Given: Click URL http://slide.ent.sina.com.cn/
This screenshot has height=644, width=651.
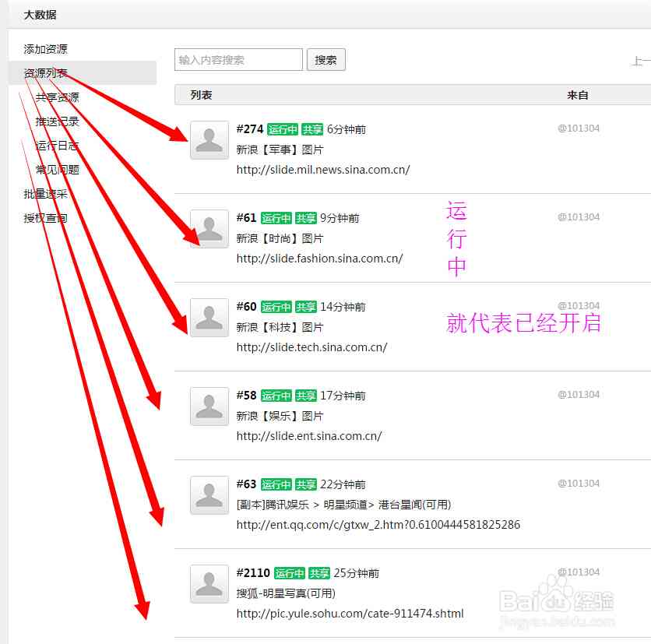Looking at the screenshot, I should 309,436.
